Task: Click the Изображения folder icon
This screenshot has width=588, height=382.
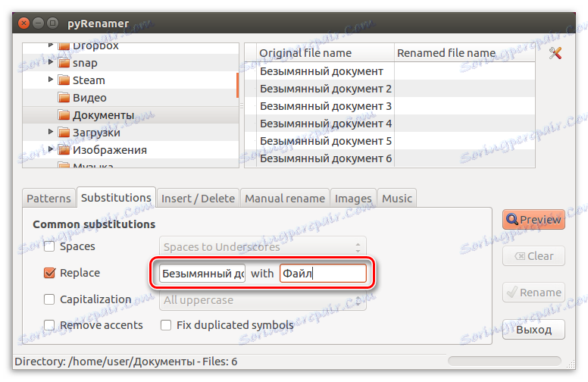Action: 64,150
